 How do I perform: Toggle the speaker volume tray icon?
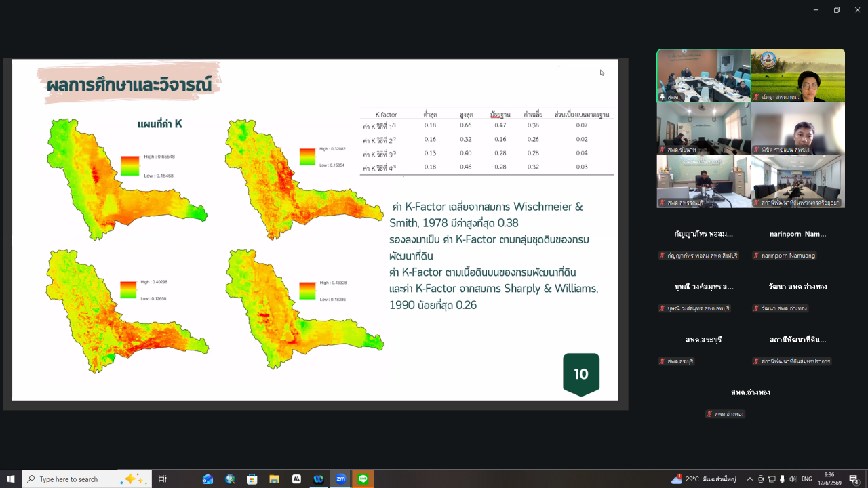pos(793,479)
